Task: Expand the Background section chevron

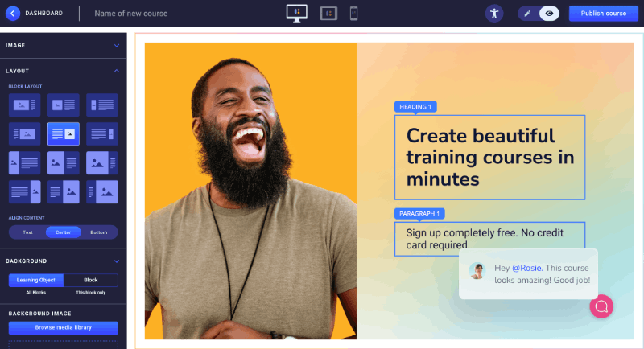Action: pyautogui.click(x=117, y=261)
